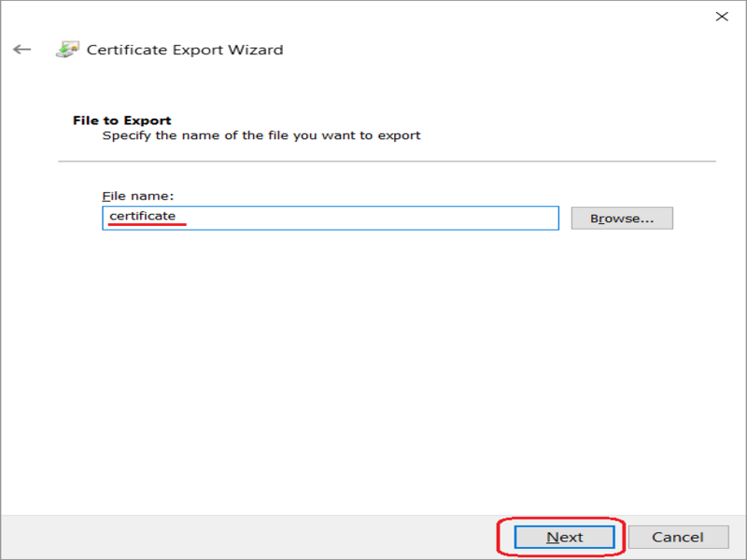The height and width of the screenshot is (560, 747).
Task: Click the "Certificate Export Wizard" title text
Action: click(185, 49)
